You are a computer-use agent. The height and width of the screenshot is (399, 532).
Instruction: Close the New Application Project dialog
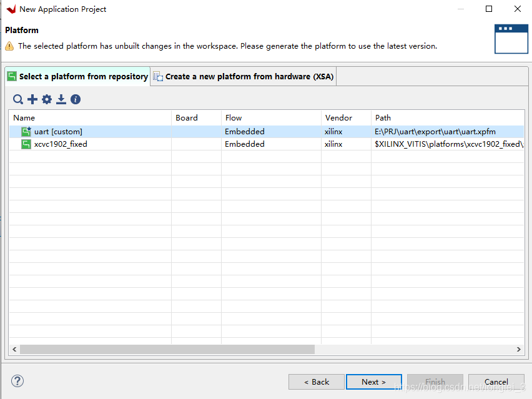pos(518,9)
